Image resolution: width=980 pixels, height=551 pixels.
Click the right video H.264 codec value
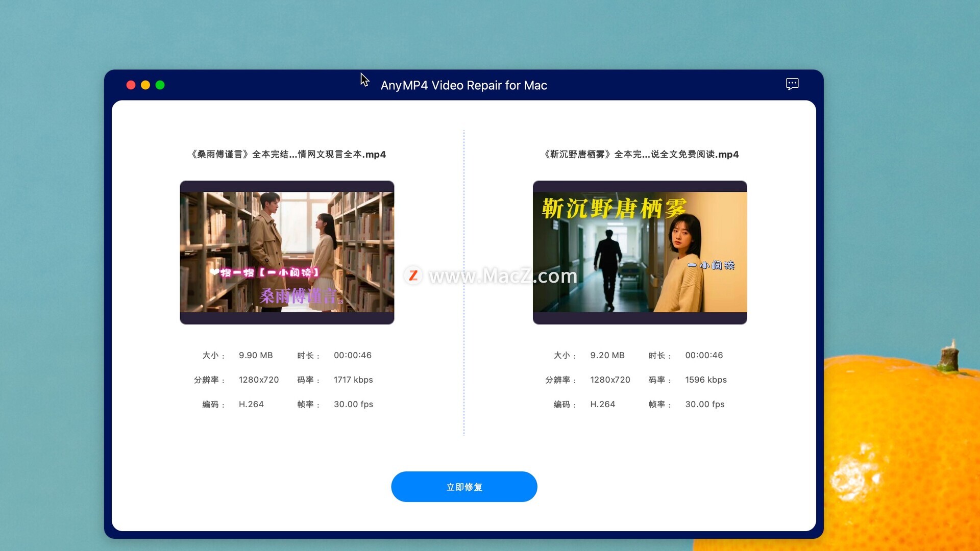[603, 404]
